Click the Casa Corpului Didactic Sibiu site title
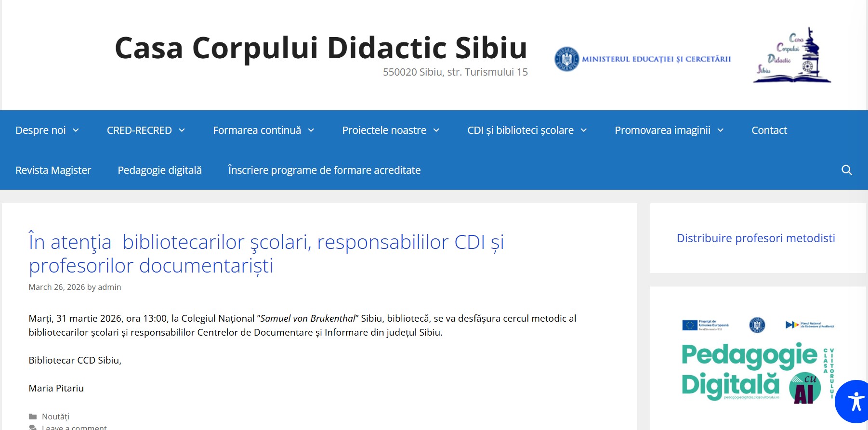The image size is (868, 430). [321, 48]
